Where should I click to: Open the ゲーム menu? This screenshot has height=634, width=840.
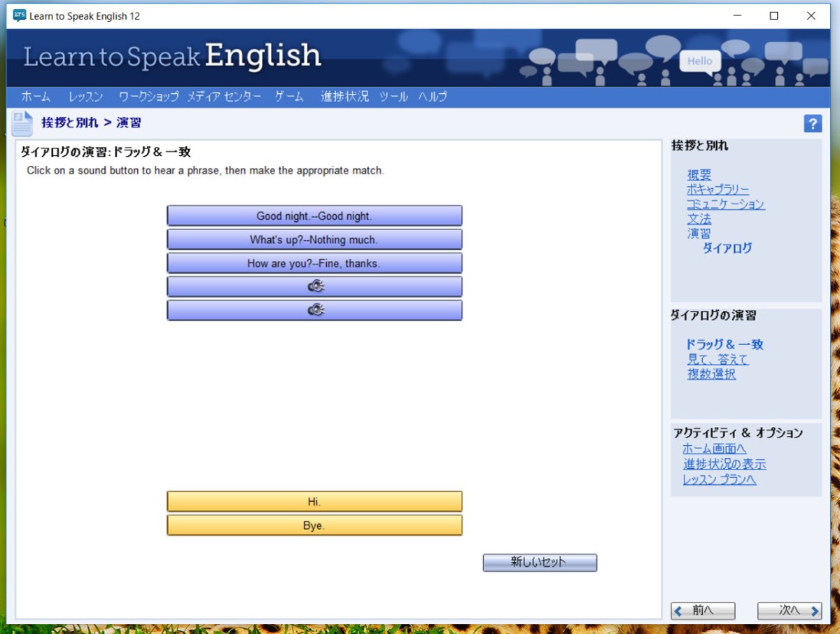coord(289,97)
